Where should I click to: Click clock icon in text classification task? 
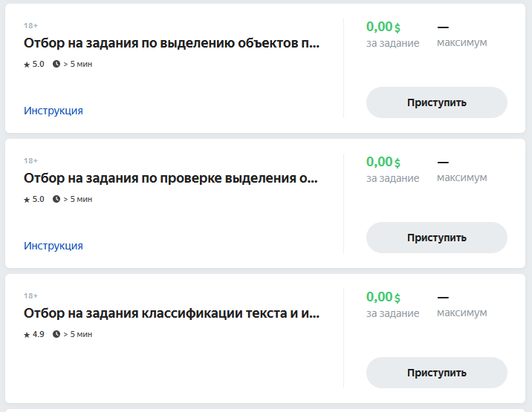[56, 335]
